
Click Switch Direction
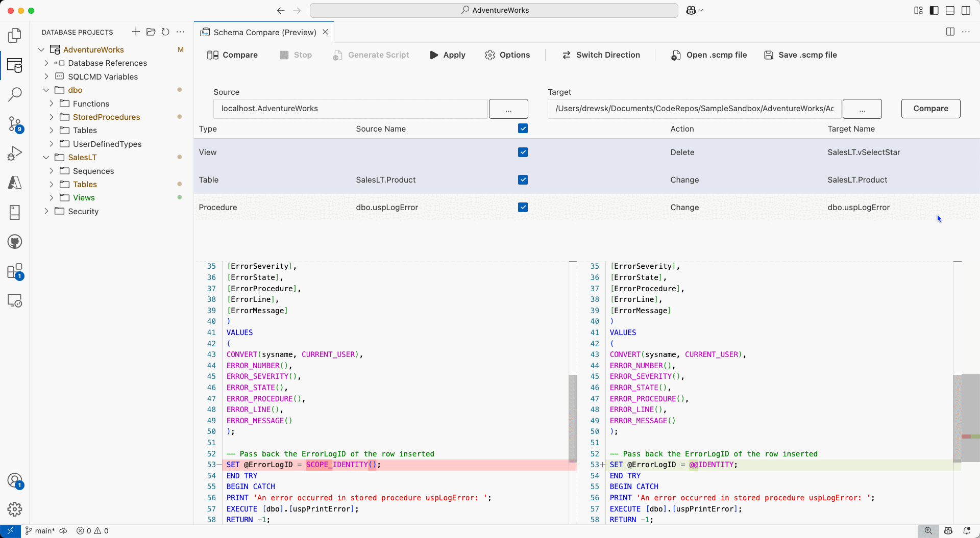(x=601, y=55)
